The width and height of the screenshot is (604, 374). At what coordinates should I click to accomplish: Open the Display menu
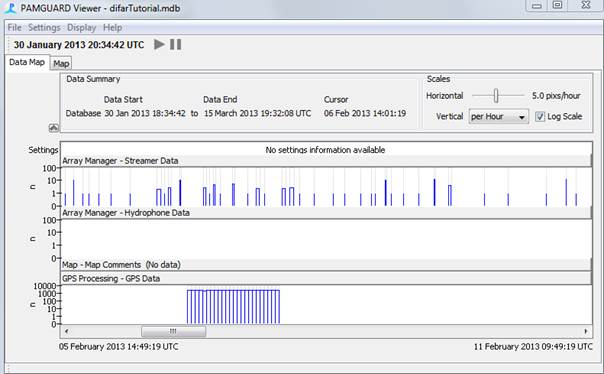click(x=81, y=28)
